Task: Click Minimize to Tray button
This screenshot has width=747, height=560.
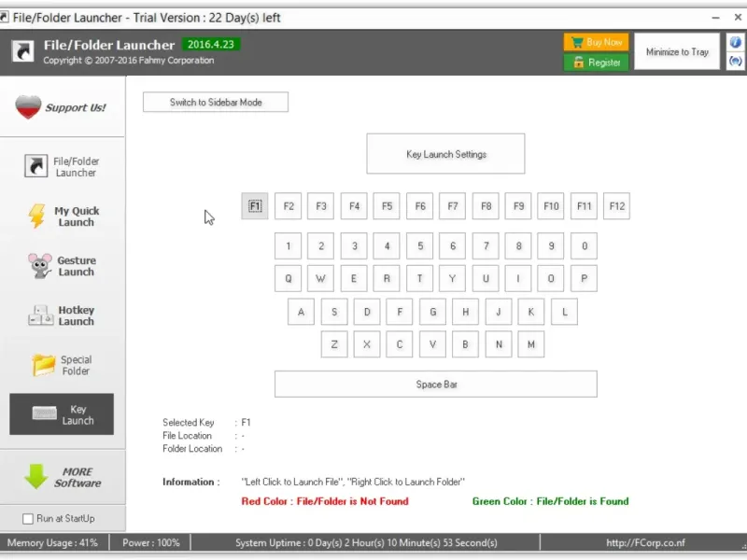Action: tap(677, 51)
